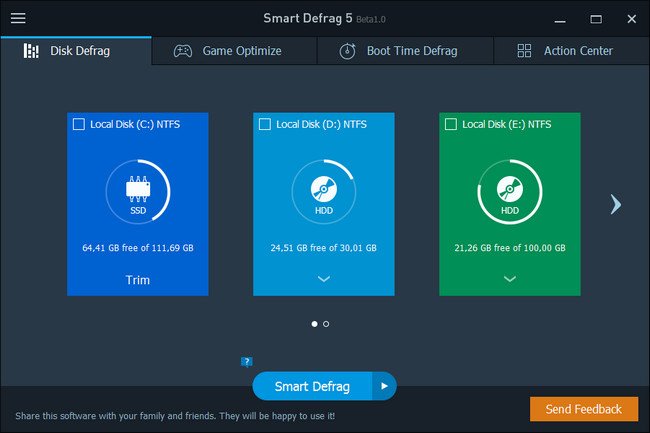Click the Local Disk (D:) NTFS label
The width and height of the screenshot is (650, 433).
(321, 124)
